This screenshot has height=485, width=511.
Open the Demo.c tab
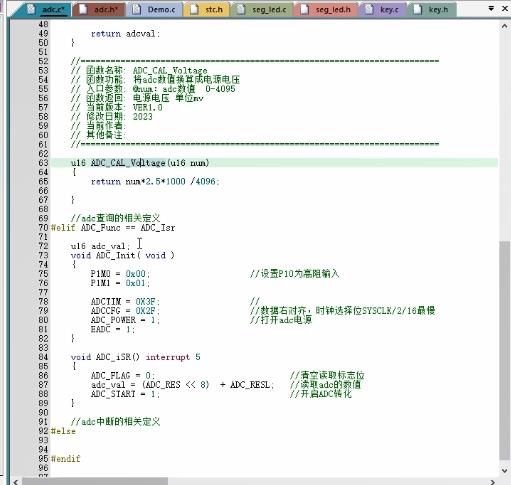pyautogui.click(x=155, y=9)
